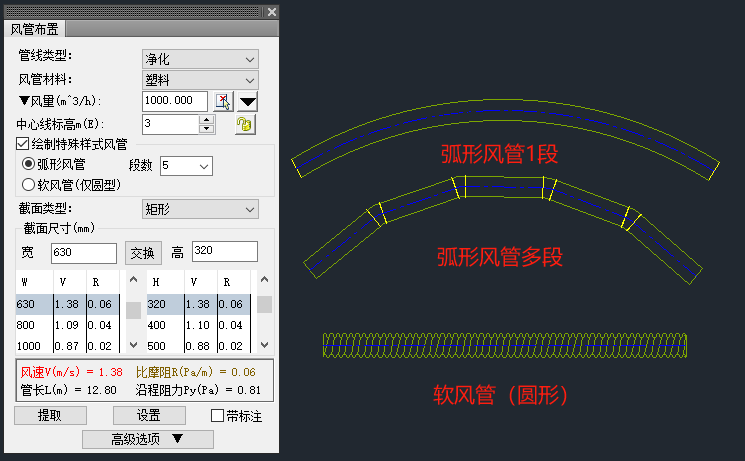Click the 提取 button
This screenshot has height=461, width=745.
(x=49, y=415)
